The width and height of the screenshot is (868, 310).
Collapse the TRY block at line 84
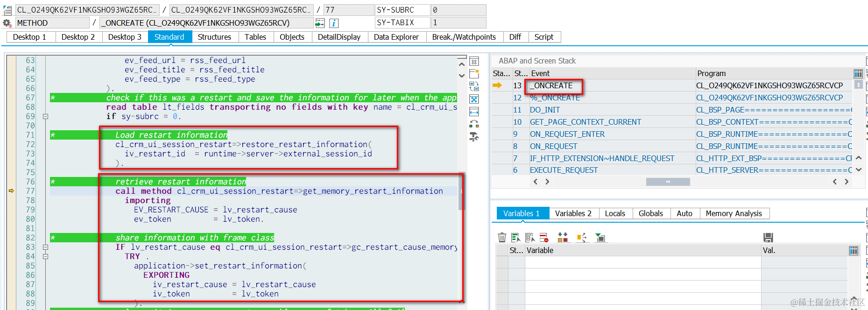pos(45,256)
